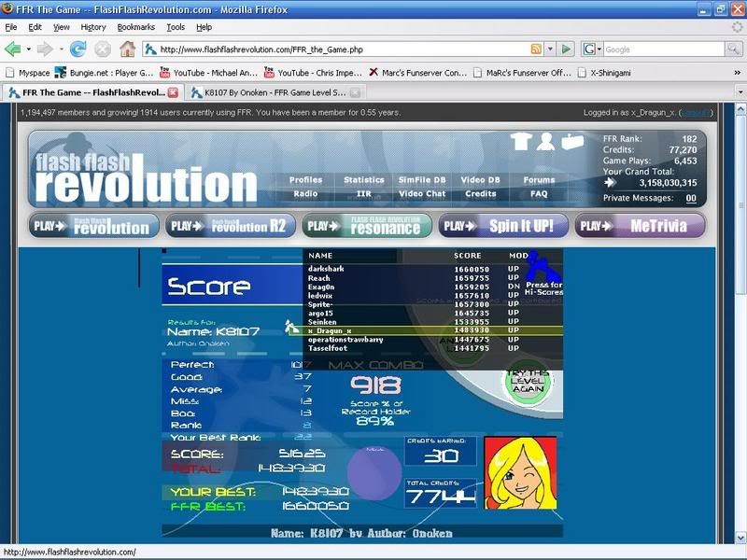Click the Reload page icon
The width and height of the screenshot is (747, 560).
click(x=77, y=49)
